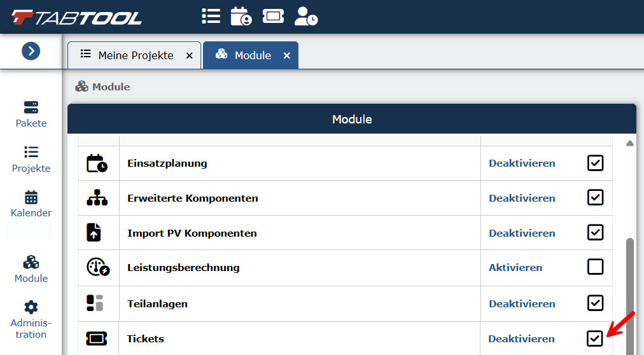
Task: Go to Pakete in the sidebar
Action: (x=31, y=115)
